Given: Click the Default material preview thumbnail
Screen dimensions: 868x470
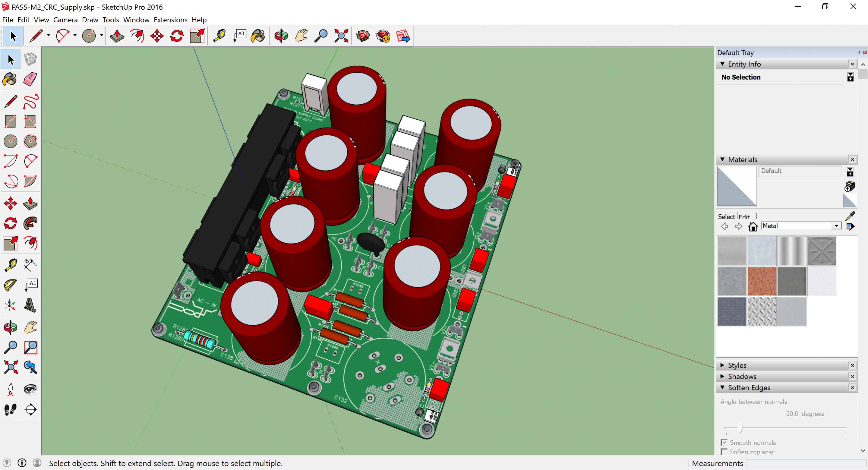Looking at the screenshot, I should coord(737,186).
